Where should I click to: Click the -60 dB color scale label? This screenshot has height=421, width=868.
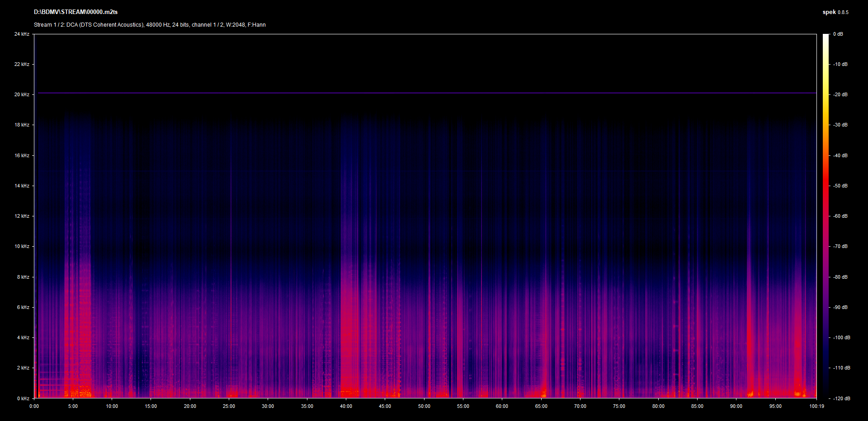pos(840,216)
